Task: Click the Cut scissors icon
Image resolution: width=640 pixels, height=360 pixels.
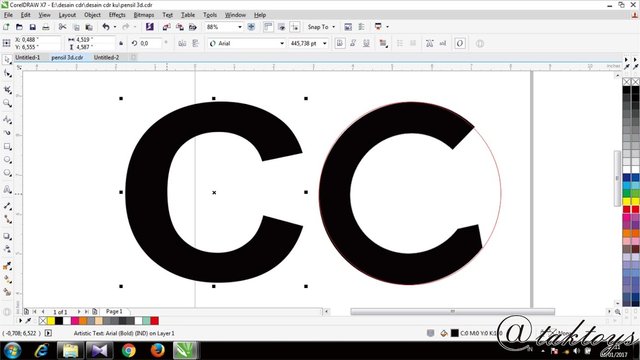Action: coord(62,27)
